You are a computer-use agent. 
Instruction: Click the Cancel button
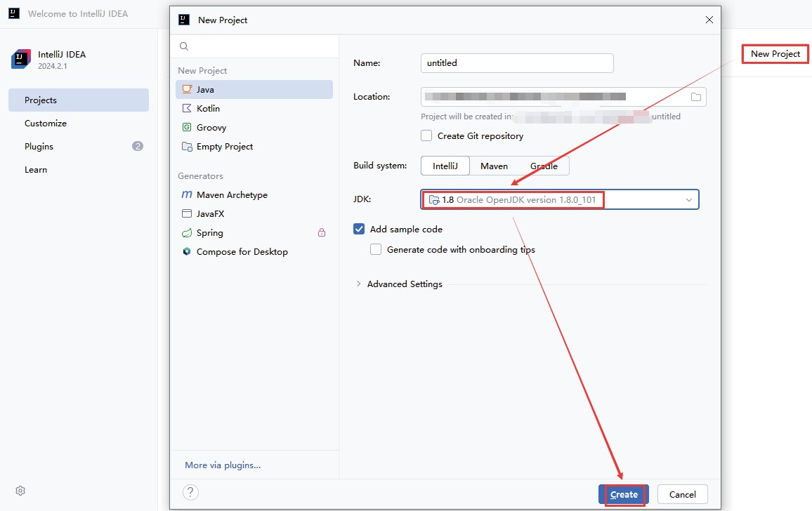coord(683,494)
